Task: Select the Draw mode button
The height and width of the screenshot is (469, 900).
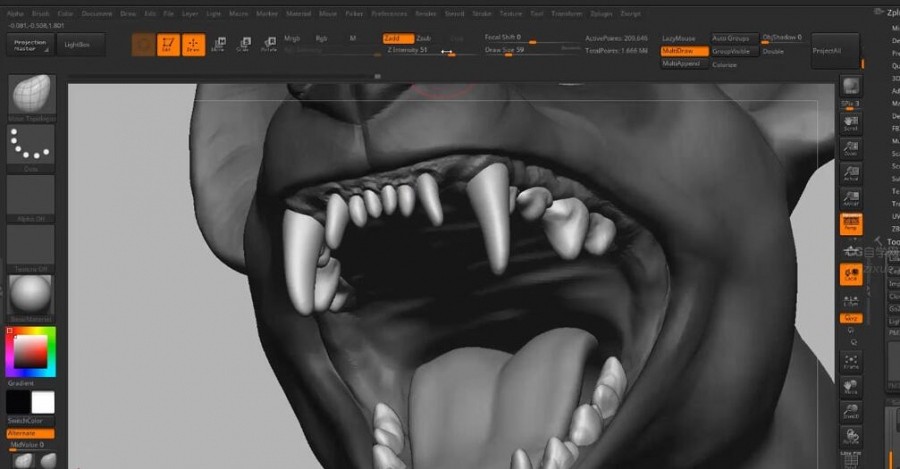Action: 193,45
